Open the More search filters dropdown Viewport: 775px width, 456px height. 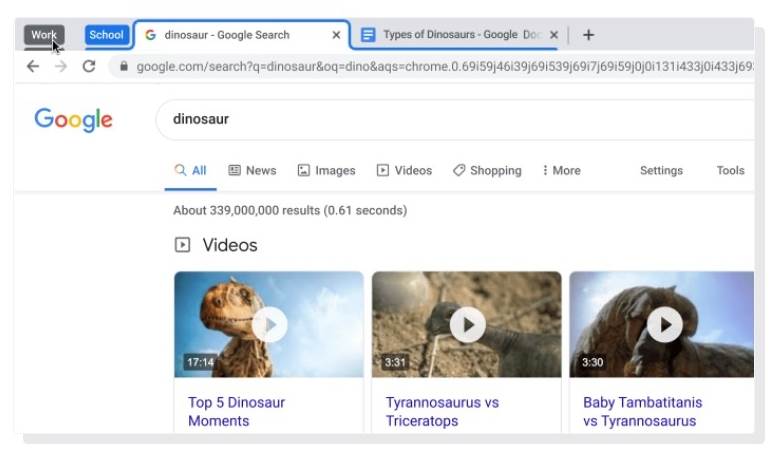tap(561, 171)
